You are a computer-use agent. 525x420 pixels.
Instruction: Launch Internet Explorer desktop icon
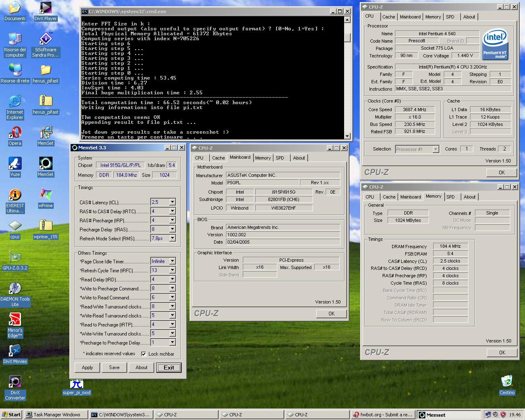(x=15, y=107)
